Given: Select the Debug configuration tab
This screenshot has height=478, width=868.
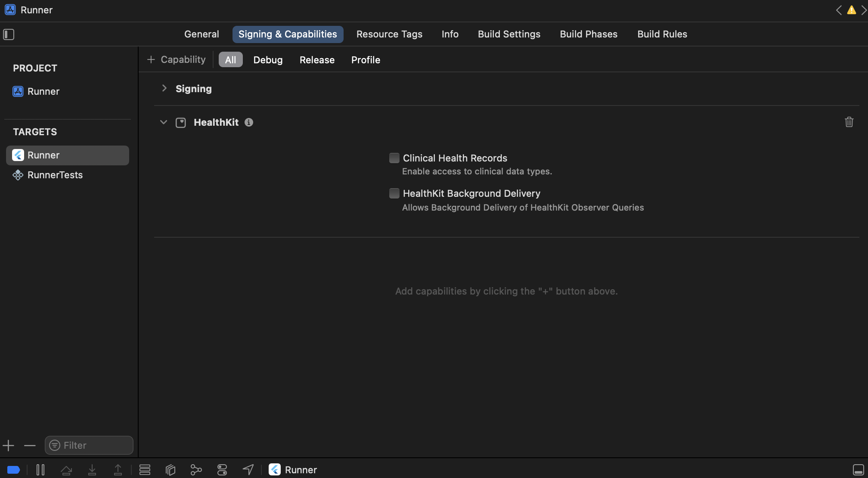Looking at the screenshot, I should pos(268,59).
